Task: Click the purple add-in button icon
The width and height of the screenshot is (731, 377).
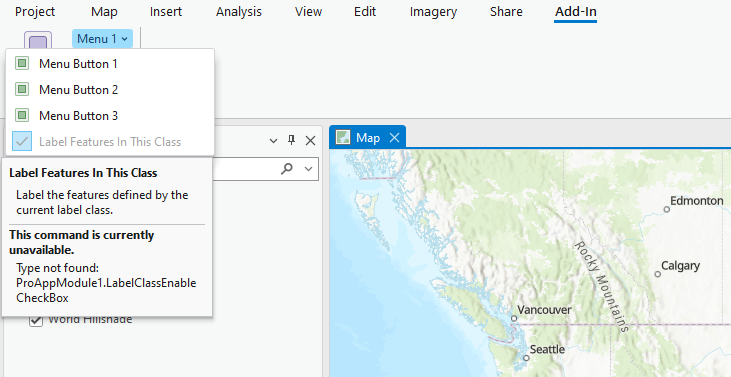Action: click(38, 41)
